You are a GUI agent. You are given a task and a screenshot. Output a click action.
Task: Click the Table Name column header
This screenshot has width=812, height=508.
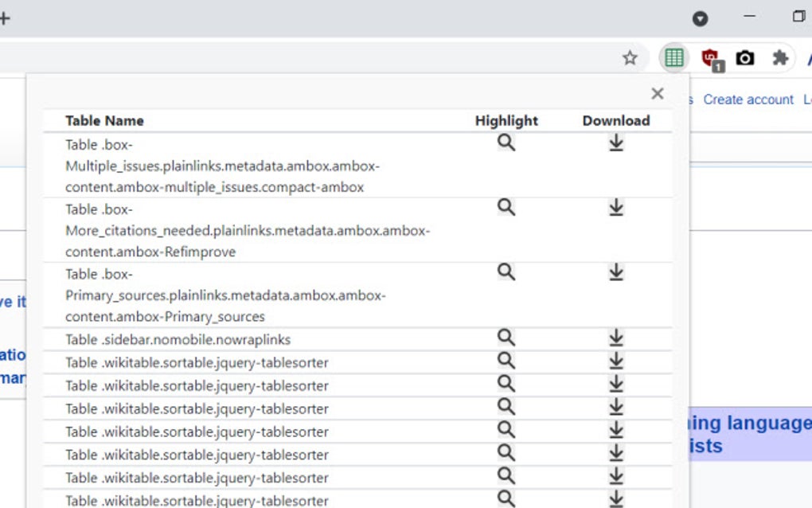(104, 120)
